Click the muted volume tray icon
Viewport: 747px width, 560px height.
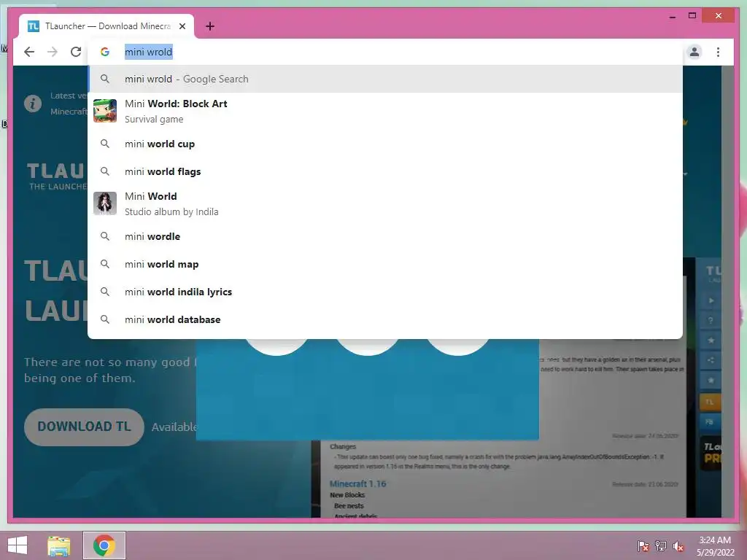[x=678, y=545]
